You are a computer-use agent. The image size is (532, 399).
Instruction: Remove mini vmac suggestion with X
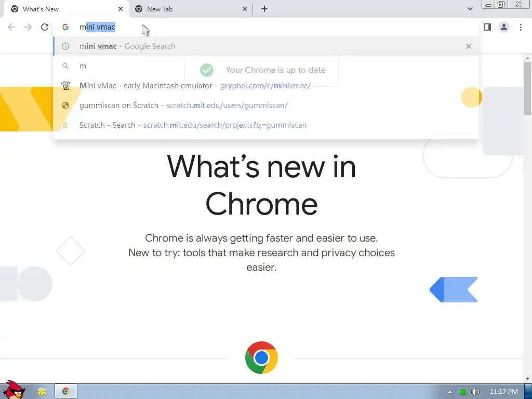point(469,46)
